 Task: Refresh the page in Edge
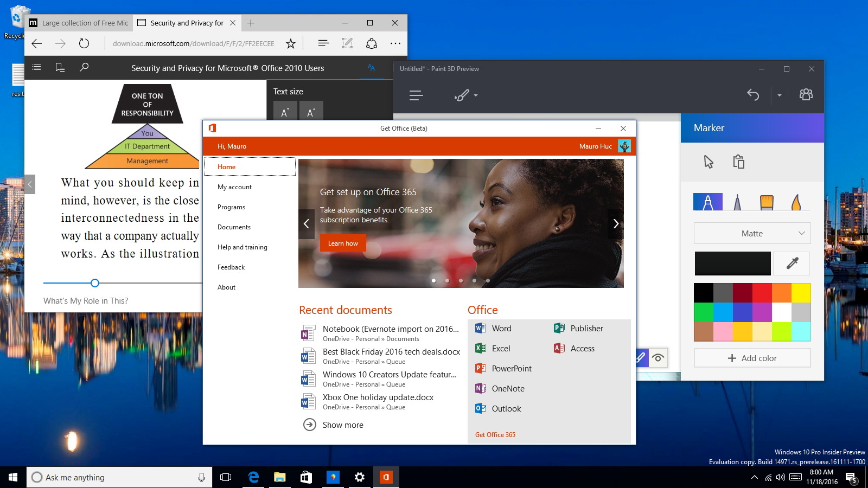[x=84, y=43]
